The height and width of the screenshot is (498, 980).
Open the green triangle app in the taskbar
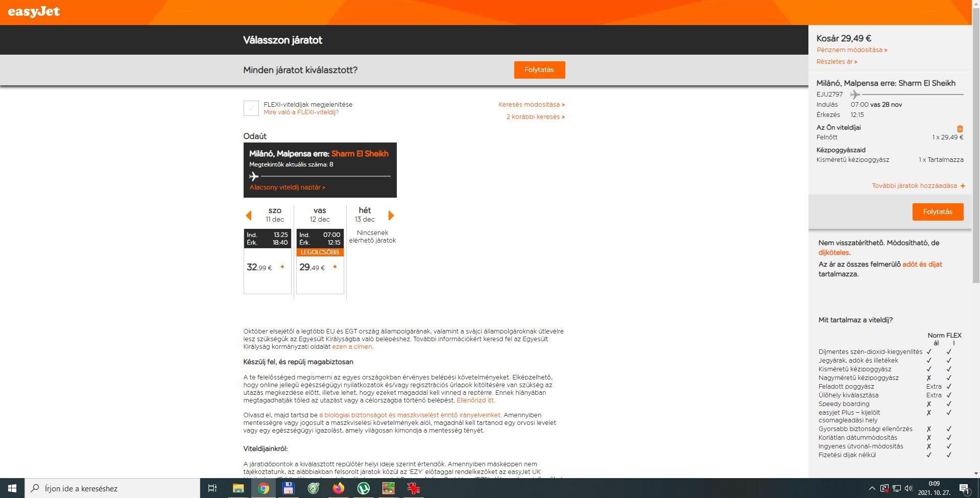pos(313,488)
